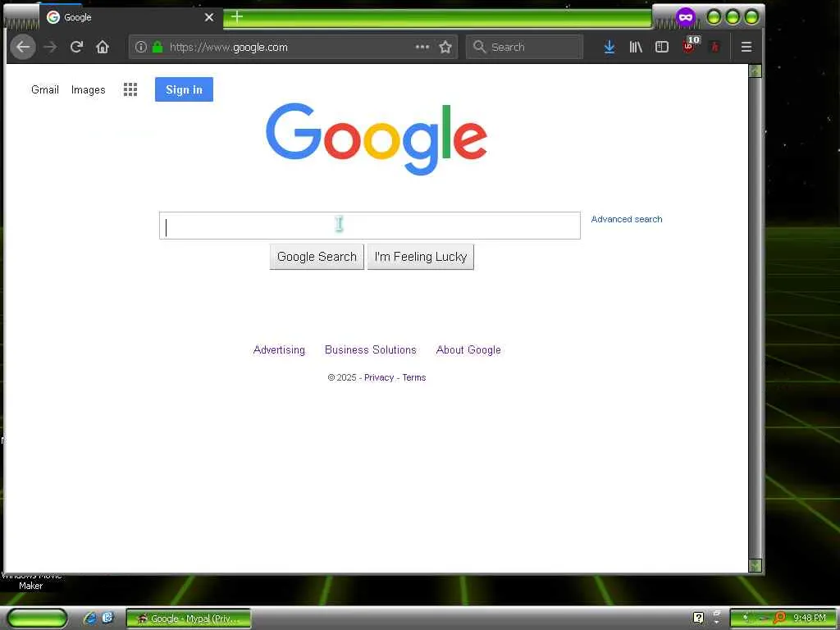Reload the current page
This screenshot has width=840, height=630.
[76, 47]
